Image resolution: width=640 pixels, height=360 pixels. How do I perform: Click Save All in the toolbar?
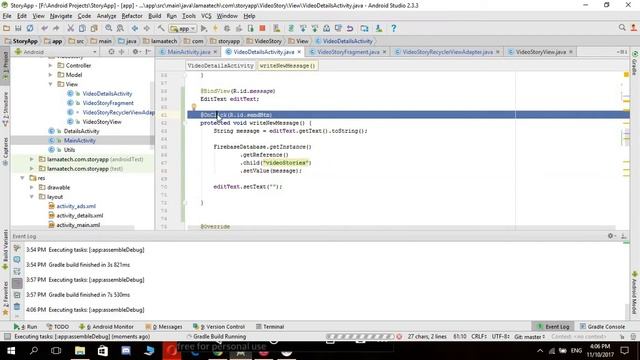tap(18, 28)
